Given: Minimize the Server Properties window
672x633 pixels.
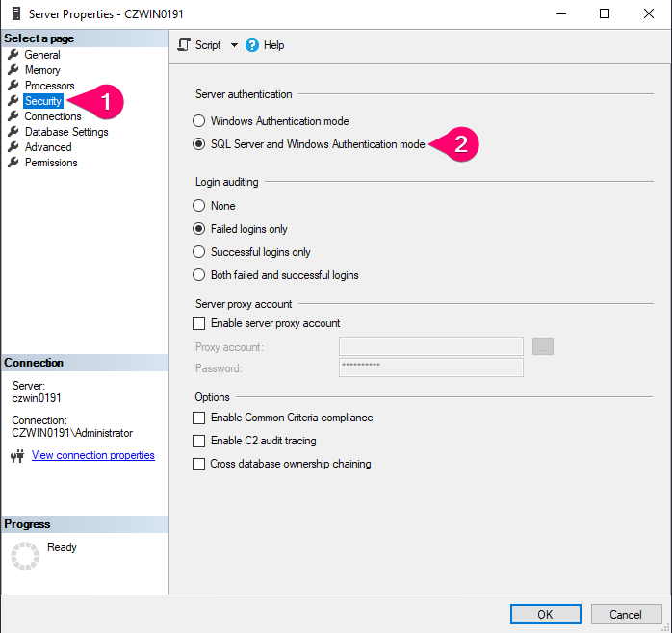Looking at the screenshot, I should pos(561,13).
